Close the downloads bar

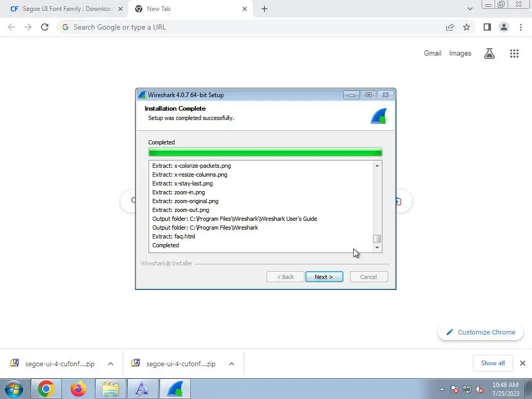click(x=523, y=363)
